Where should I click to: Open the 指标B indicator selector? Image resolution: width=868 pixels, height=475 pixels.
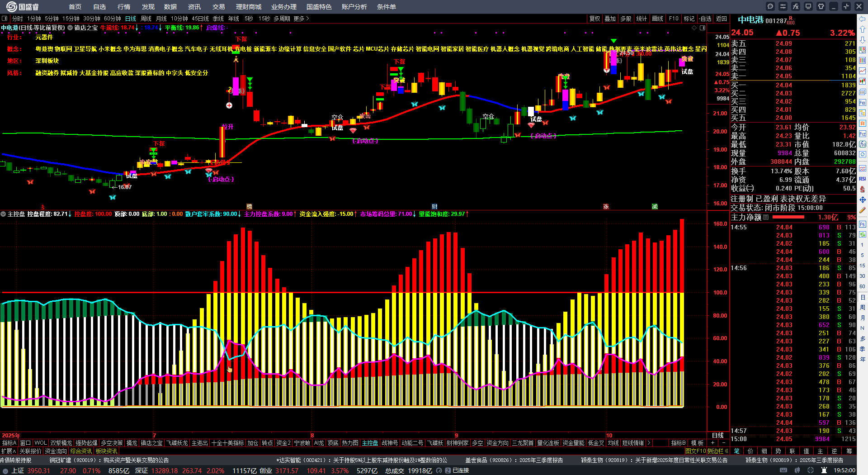[x=679, y=443]
